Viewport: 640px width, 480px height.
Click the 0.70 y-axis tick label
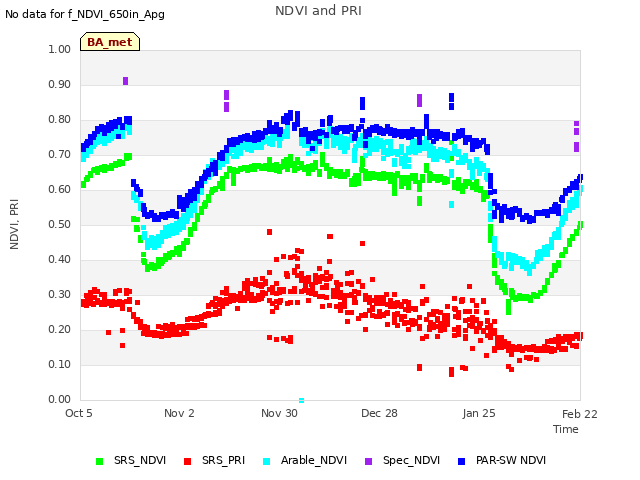tap(60, 155)
